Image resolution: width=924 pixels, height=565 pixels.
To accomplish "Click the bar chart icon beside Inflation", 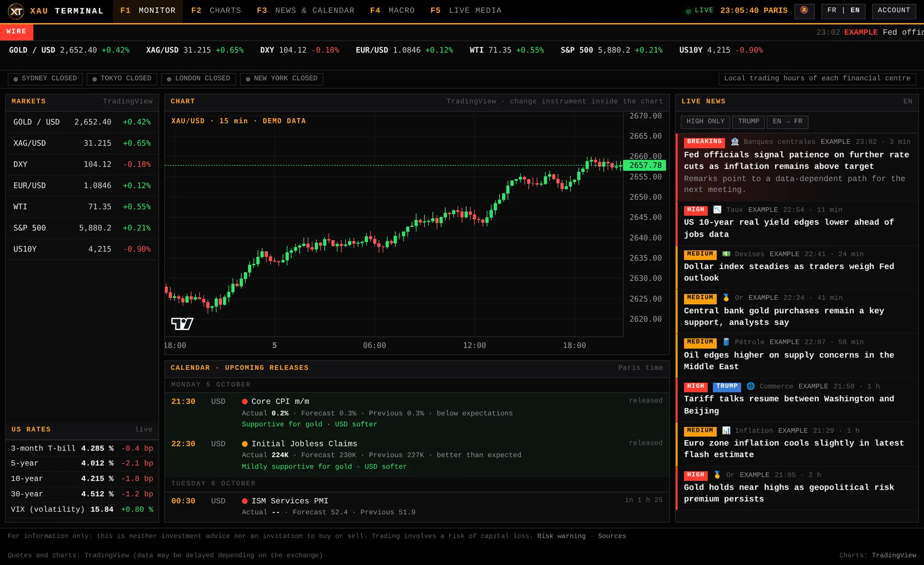I will click(x=726, y=431).
